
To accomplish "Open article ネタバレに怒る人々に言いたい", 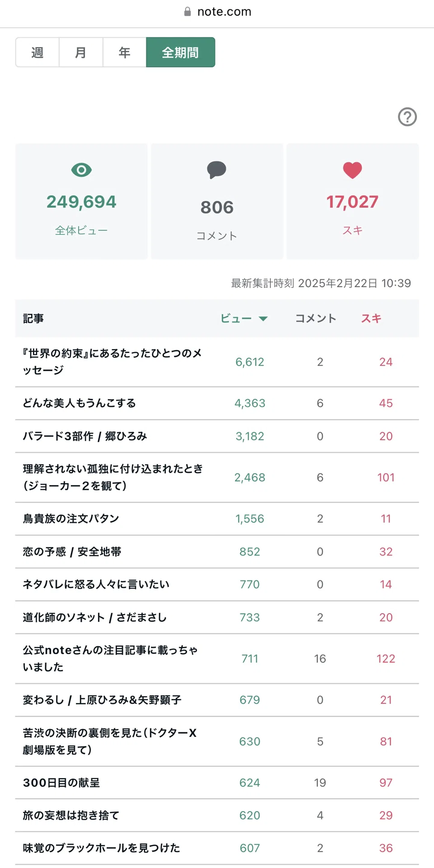I will pos(96,584).
